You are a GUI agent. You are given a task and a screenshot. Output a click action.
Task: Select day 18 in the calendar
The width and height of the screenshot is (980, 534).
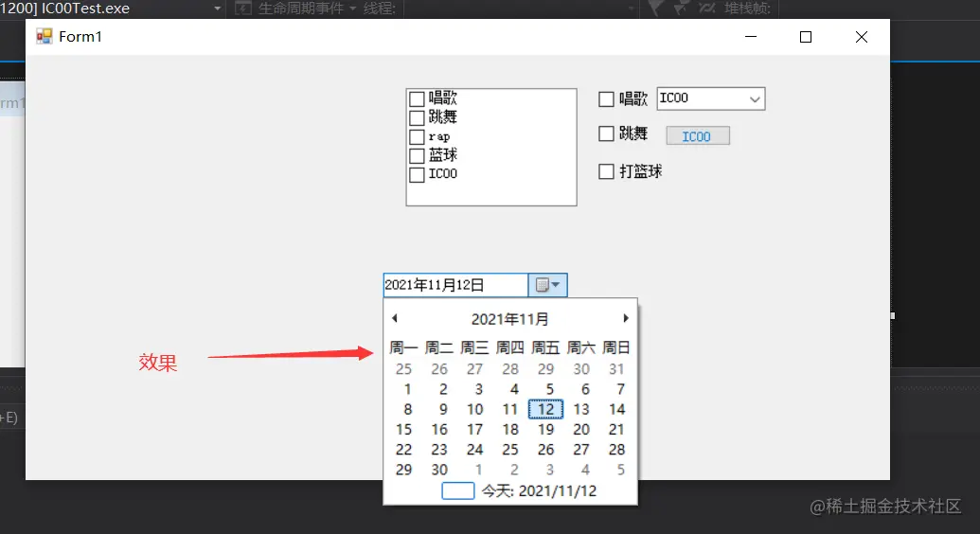tap(510, 430)
